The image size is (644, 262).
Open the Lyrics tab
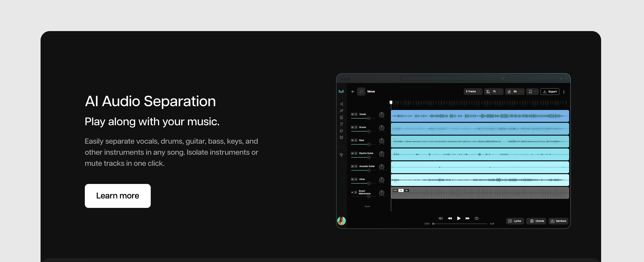[515, 221]
